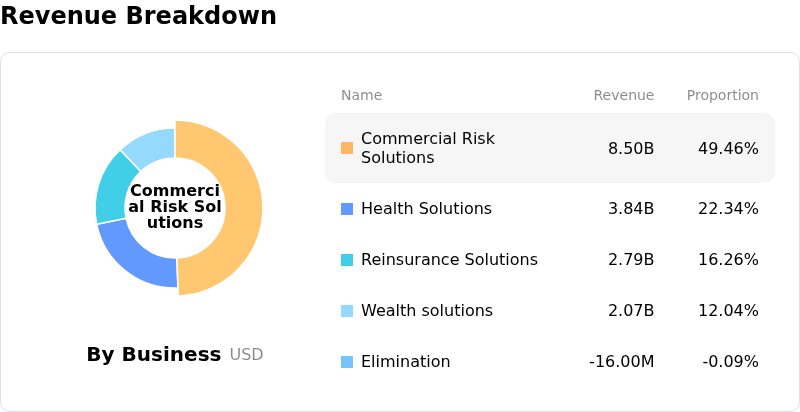Click the teal Reinsurance Solutions legend swatch
800x412 pixels.
(347, 260)
